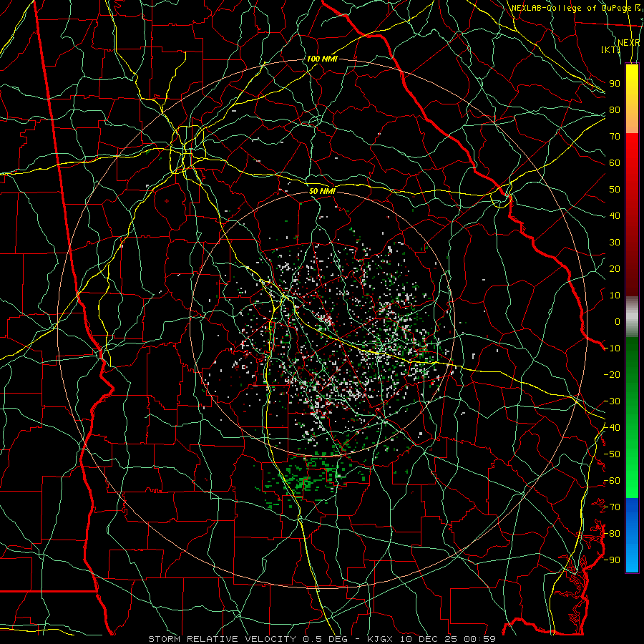Click the -20 scale label

[612, 375]
